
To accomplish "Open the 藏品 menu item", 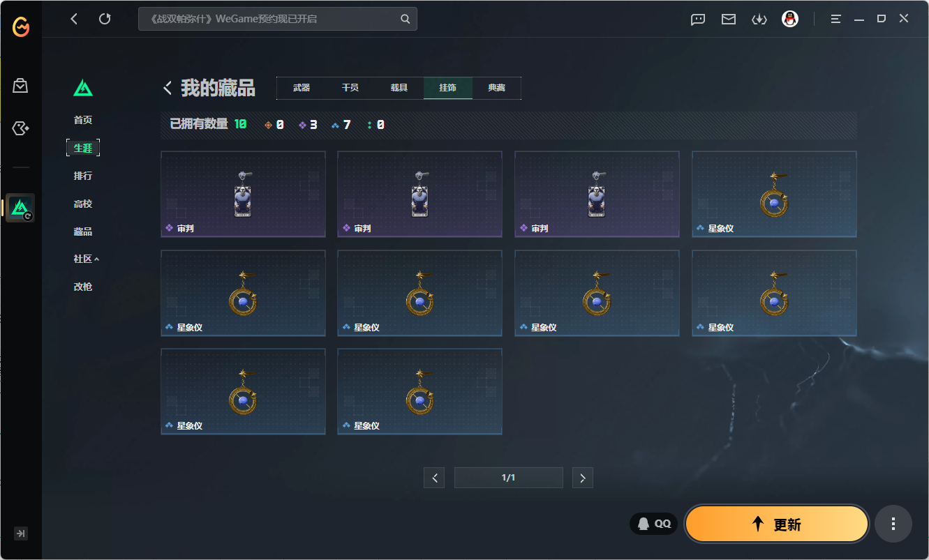I will [x=83, y=232].
